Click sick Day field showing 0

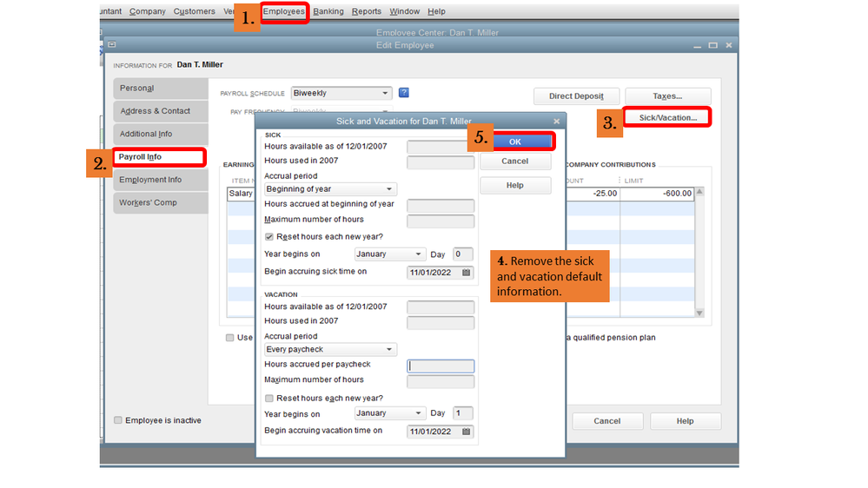[x=463, y=254]
